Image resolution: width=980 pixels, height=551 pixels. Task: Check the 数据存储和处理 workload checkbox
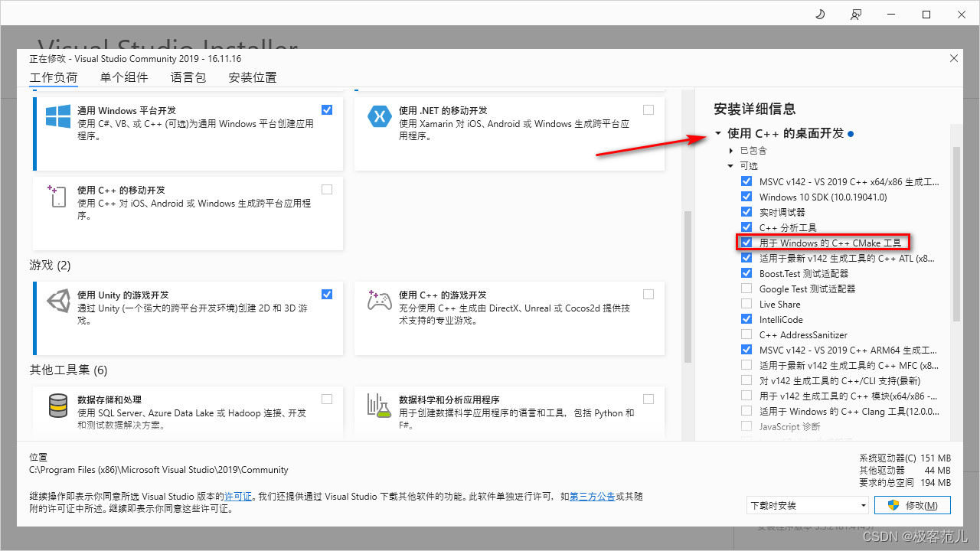[327, 399]
